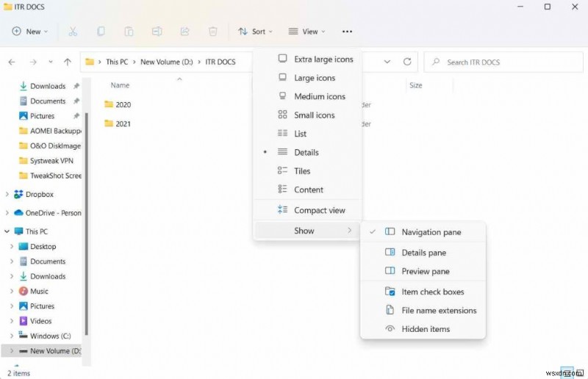Open address bar history dropdown
The height and width of the screenshot is (379, 588).
387,62
